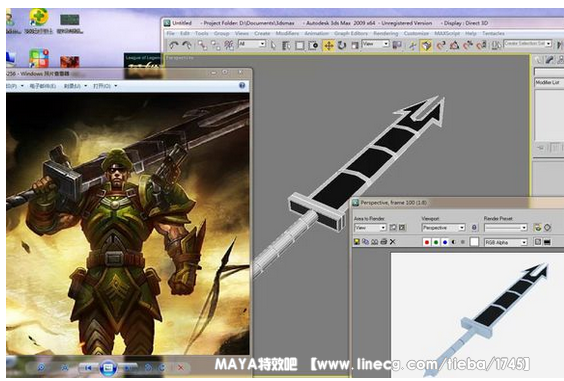Image resolution: width=564 pixels, height=381 pixels.
Task: Toggle the green channel in render window
Action: (436, 242)
